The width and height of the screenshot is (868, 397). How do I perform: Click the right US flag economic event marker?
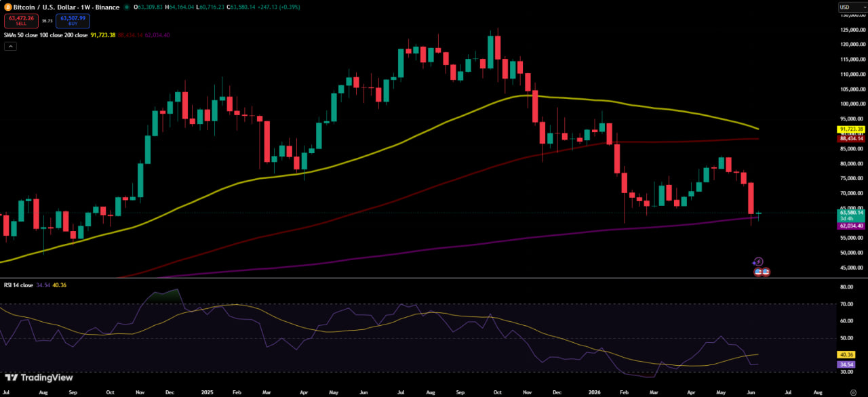point(766,272)
